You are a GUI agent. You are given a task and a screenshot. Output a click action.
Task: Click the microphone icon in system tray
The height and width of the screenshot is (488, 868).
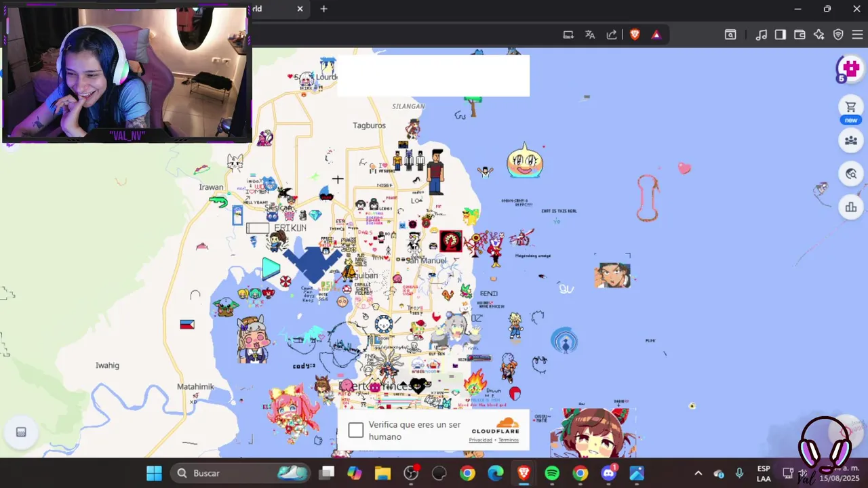pyautogui.click(x=739, y=473)
